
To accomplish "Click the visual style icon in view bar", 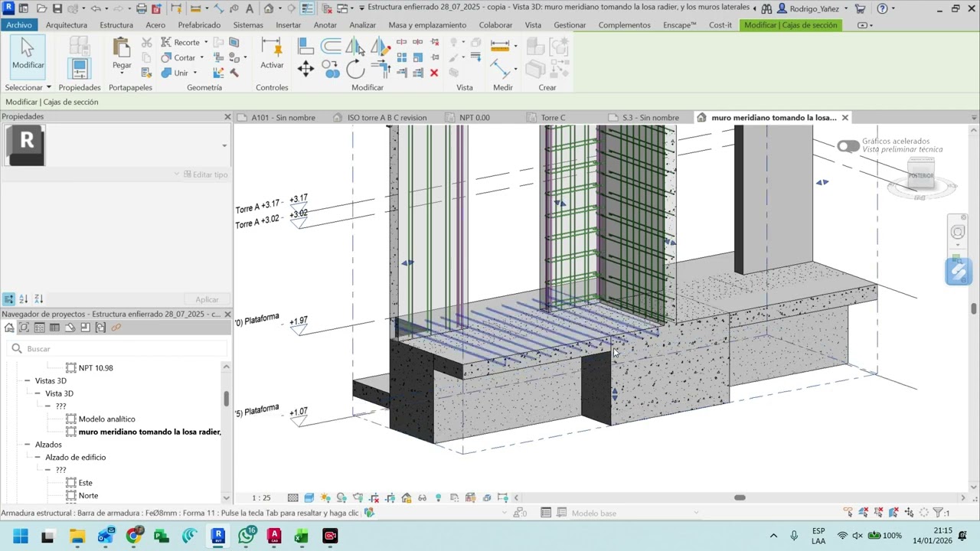I will (x=309, y=498).
